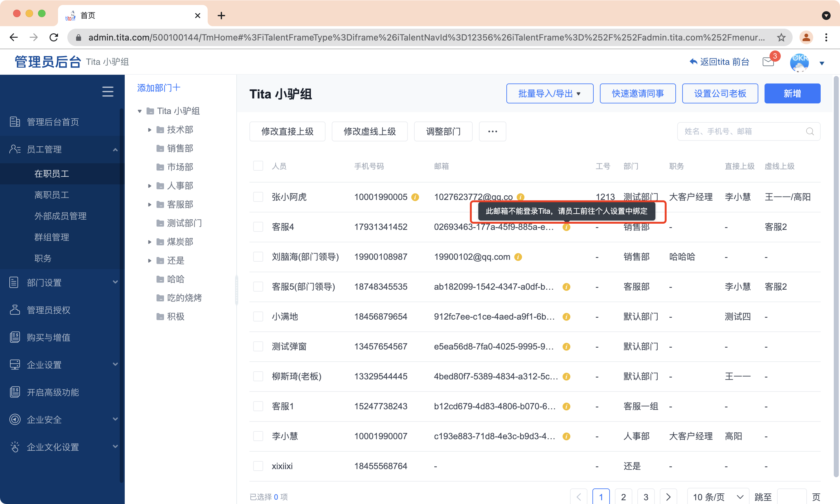The height and width of the screenshot is (504, 840).
Task: Open the 批量导入/导出 dropdown
Action: (x=549, y=93)
